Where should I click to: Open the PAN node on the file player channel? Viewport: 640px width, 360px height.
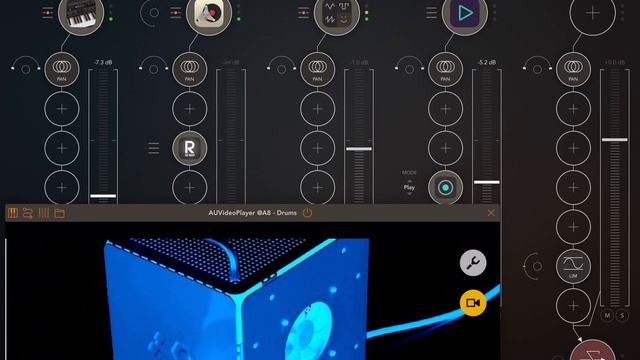(x=445, y=69)
